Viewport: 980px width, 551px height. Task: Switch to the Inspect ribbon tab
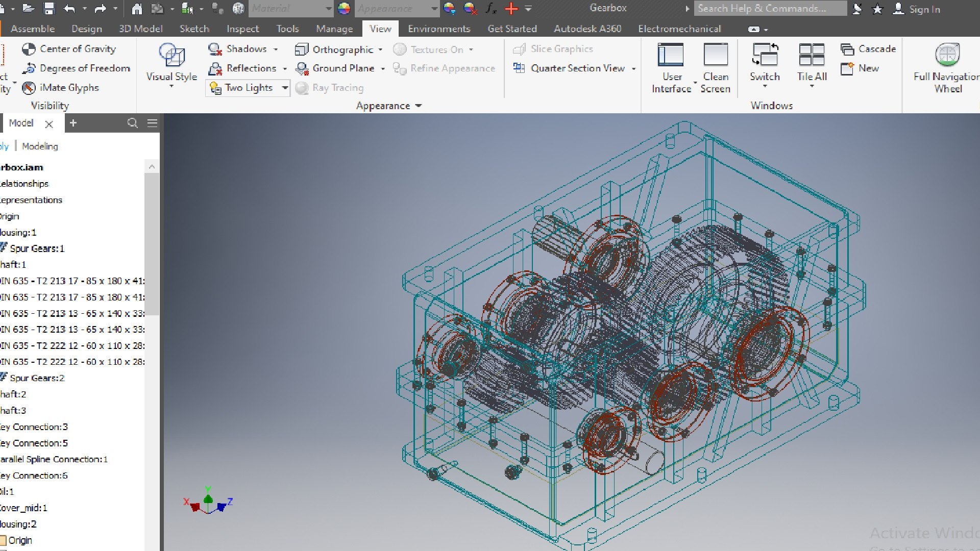click(x=242, y=29)
